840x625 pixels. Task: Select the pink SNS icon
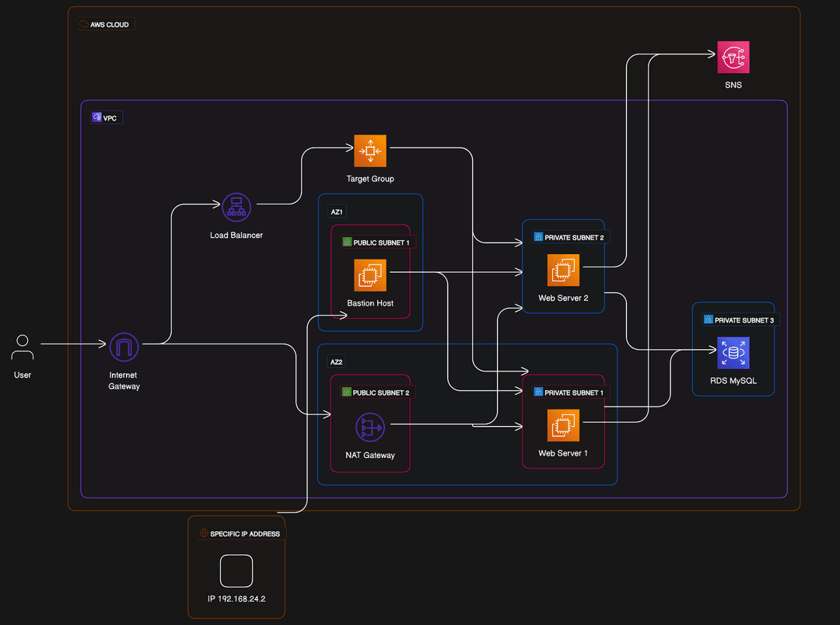click(733, 57)
